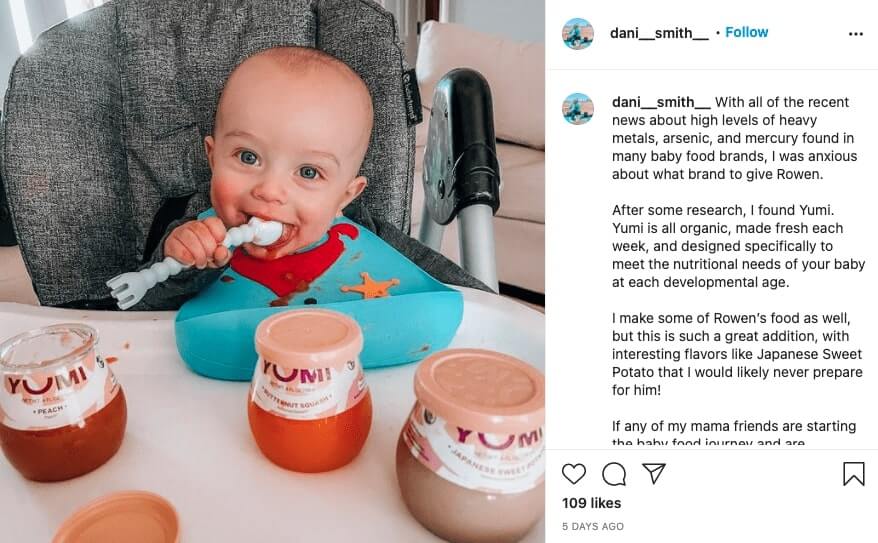Like the post with the heart icon
878x543 pixels.
tap(573, 474)
